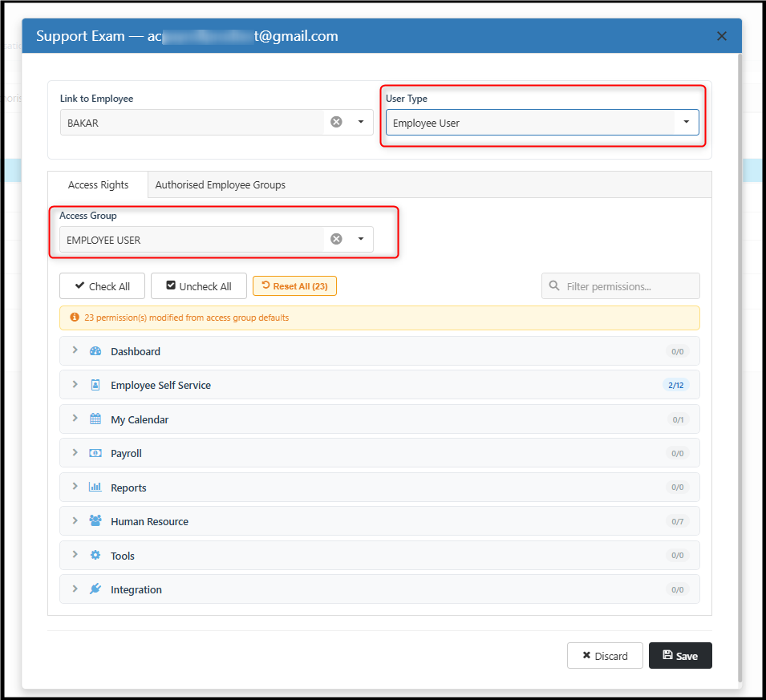
Task: Click the 2/12 badge on Employee Self Service
Action: click(676, 386)
